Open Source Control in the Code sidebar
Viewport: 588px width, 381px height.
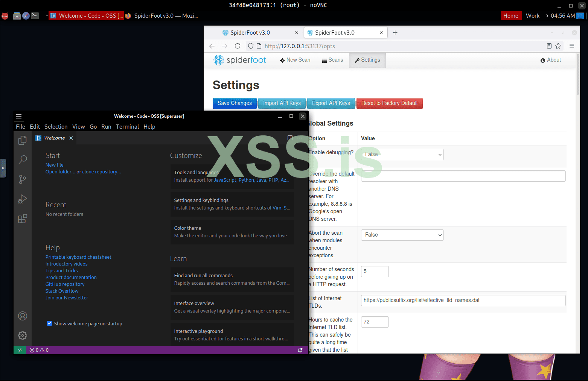point(23,179)
